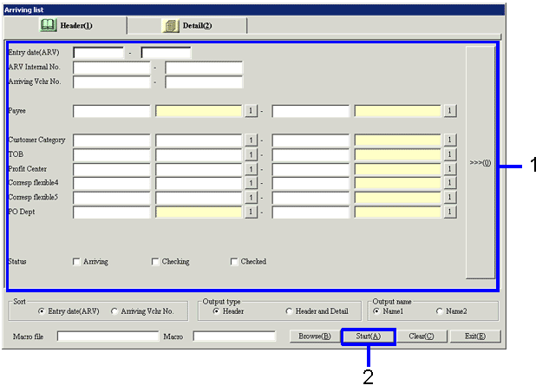Open Corresp flexible4 from lookup button

point(251,183)
